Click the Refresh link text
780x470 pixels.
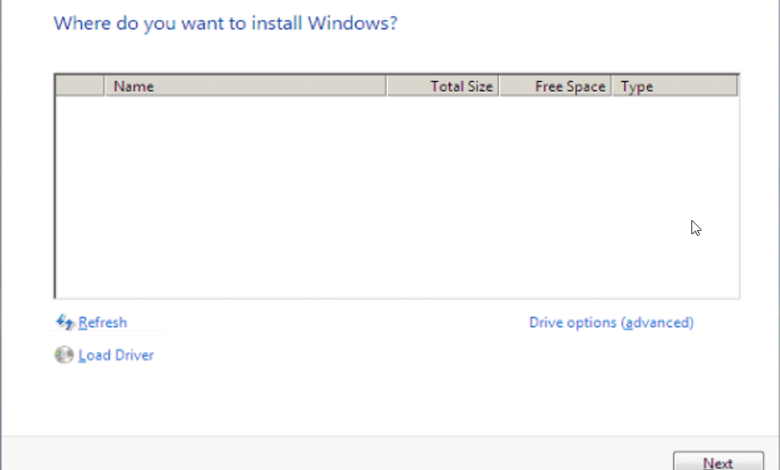(103, 322)
